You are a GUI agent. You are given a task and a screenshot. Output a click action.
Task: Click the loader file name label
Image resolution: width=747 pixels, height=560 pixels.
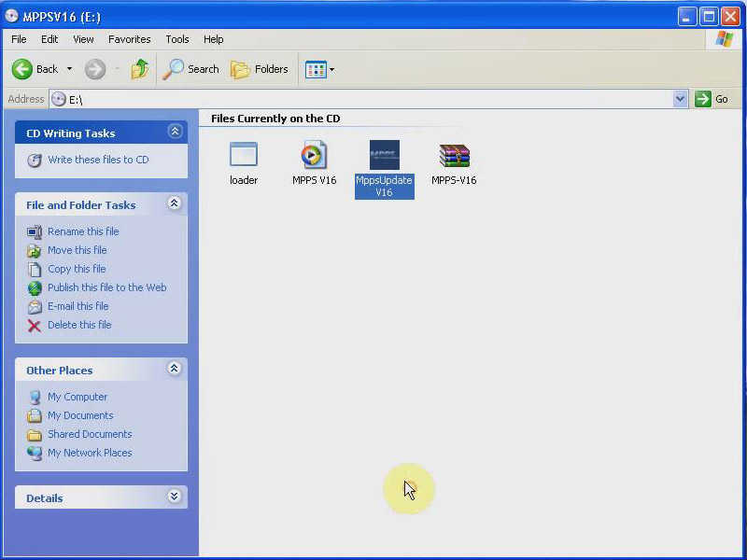click(244, 180)
